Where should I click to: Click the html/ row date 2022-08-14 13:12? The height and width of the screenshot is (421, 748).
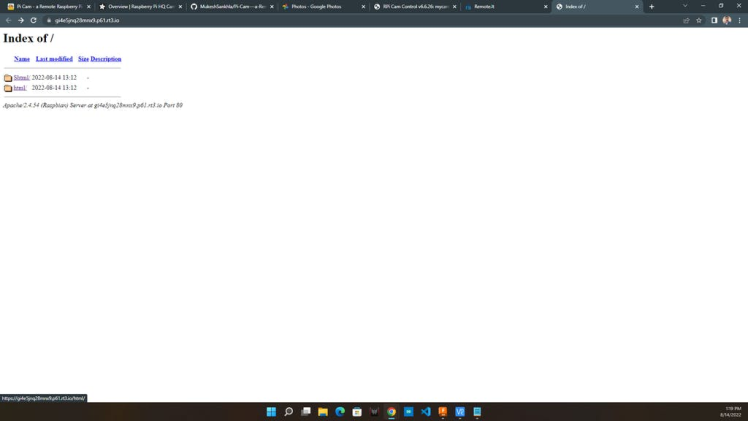[x=54, y=88]
